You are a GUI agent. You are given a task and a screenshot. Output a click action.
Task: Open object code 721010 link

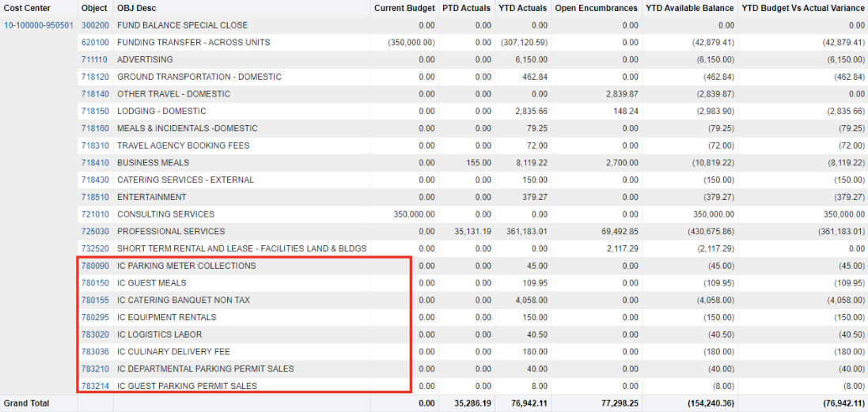click(x=95, y=214)
